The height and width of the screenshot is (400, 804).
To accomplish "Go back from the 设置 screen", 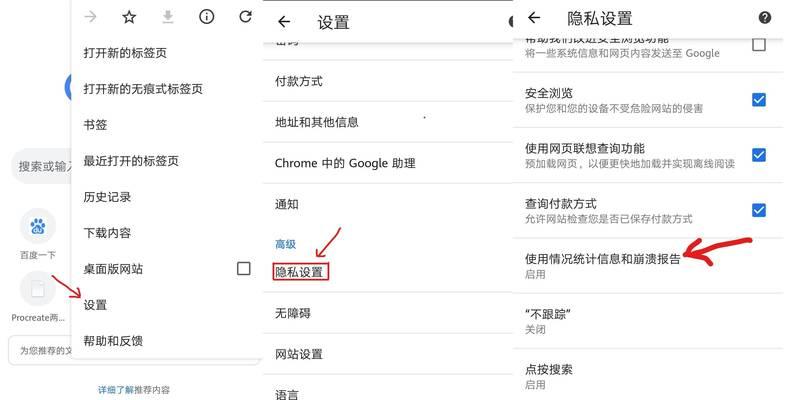I will 284,22.
